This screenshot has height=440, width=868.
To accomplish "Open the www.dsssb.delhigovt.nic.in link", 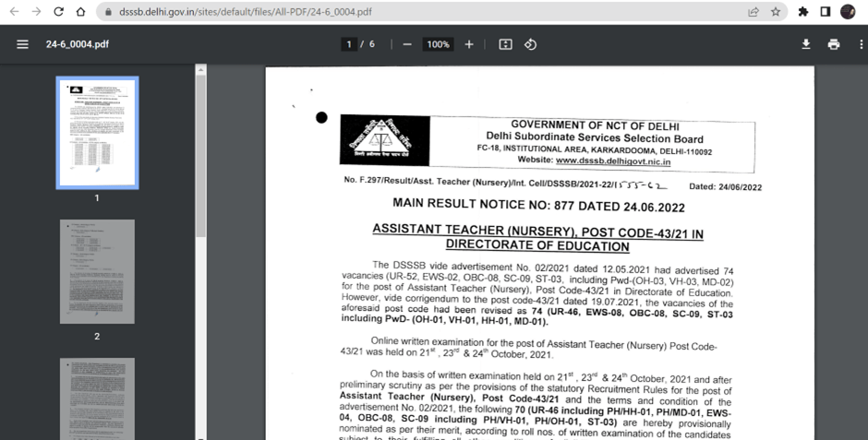I will click(613, 161).
